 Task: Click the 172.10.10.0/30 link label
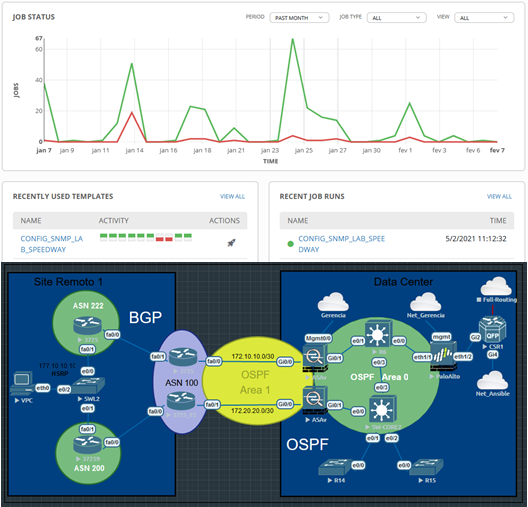pyautogui.click(x=253, y=357)
